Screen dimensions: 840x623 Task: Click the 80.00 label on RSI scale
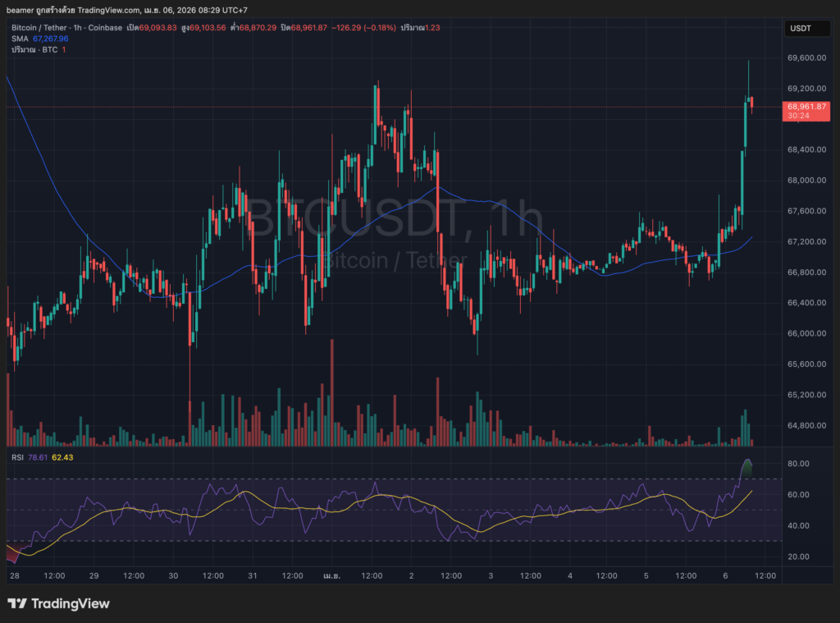(799, 464)
